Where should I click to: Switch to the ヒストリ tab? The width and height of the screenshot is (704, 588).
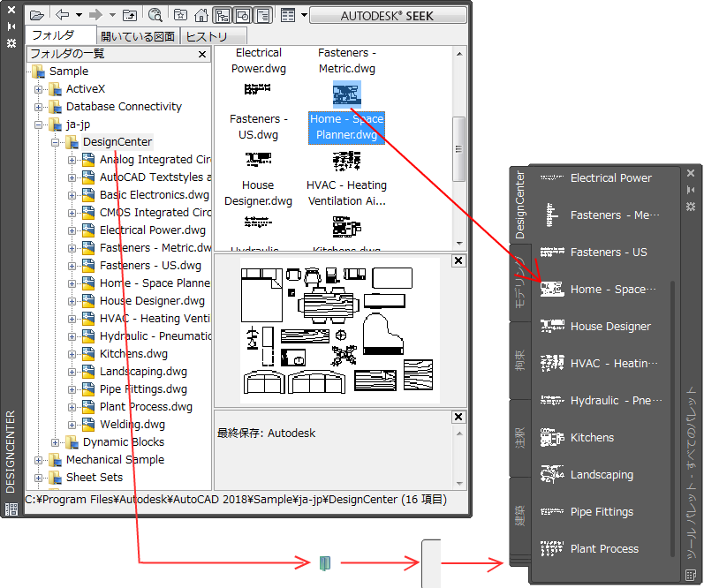click(x=213, y=36)
